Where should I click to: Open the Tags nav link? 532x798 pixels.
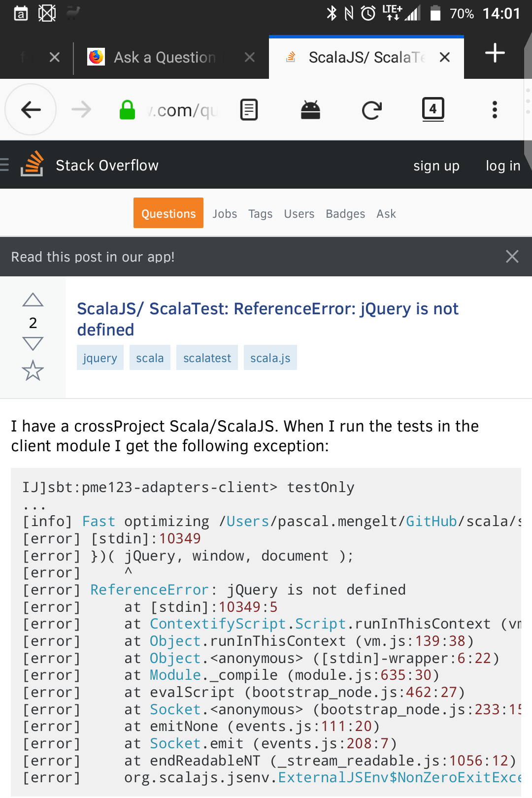pos(260,214)
